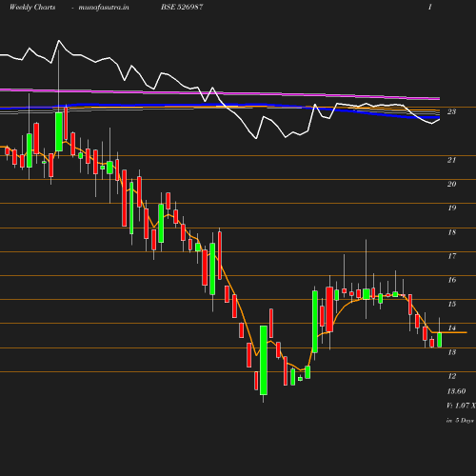Click the price axis label 17

pos(451,256)
